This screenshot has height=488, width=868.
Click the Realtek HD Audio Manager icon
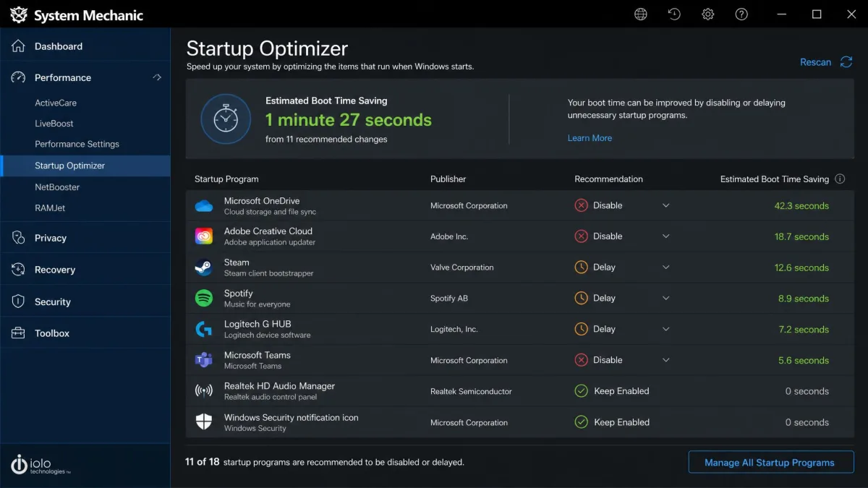click(204, 391)
